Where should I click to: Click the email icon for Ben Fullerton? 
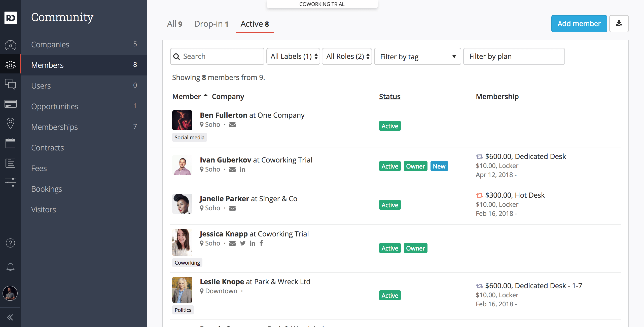(232, 125)
